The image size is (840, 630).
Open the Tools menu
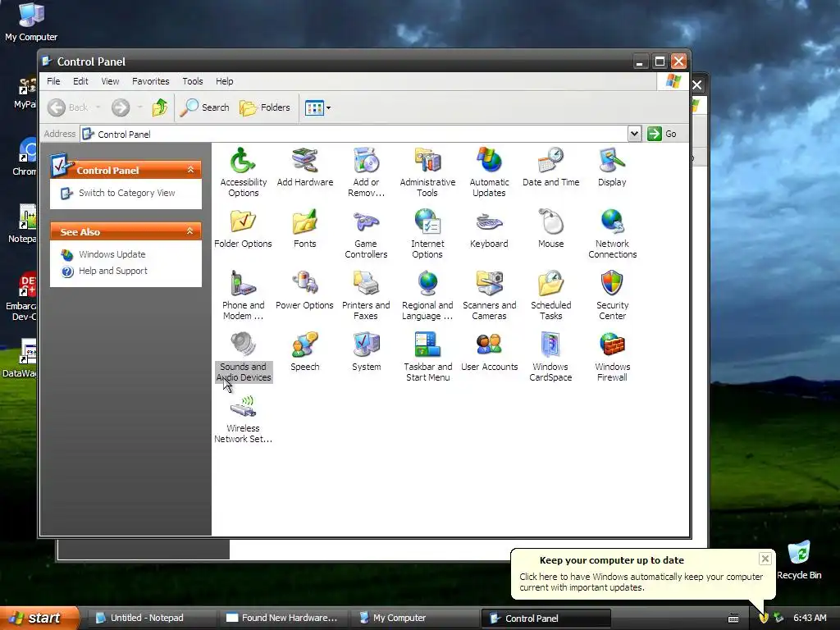192,81
